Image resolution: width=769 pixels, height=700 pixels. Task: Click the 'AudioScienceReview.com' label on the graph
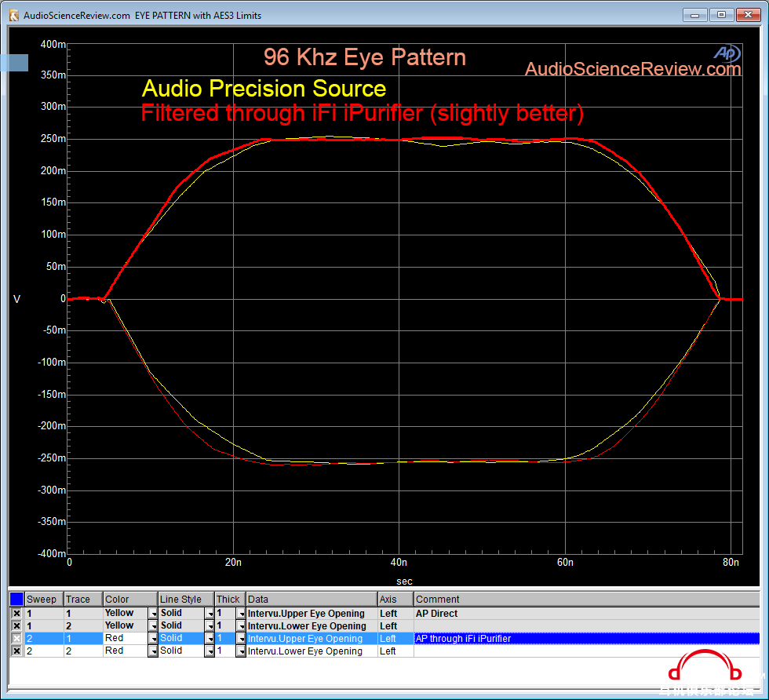(632, 69)
